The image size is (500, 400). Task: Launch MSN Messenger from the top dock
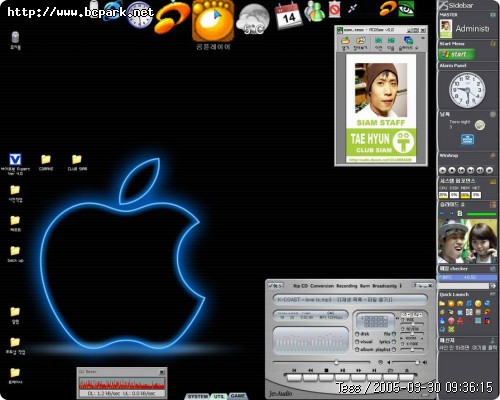tap(314, 12)
